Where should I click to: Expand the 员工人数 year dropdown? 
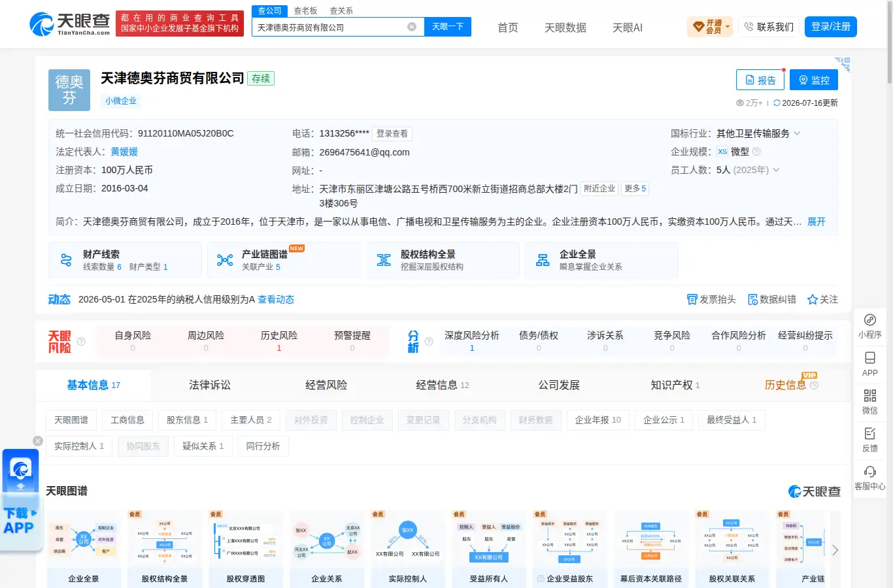click(776, 170)
